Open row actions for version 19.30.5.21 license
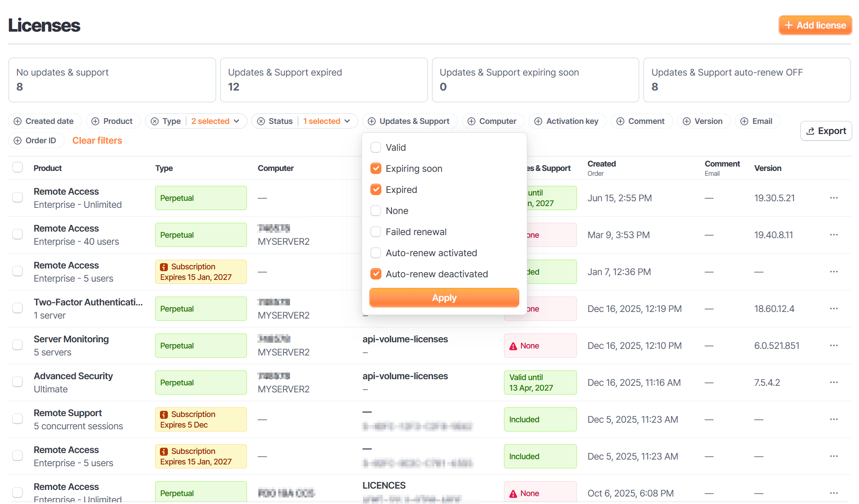859x504 pixels. click(834, 198)
